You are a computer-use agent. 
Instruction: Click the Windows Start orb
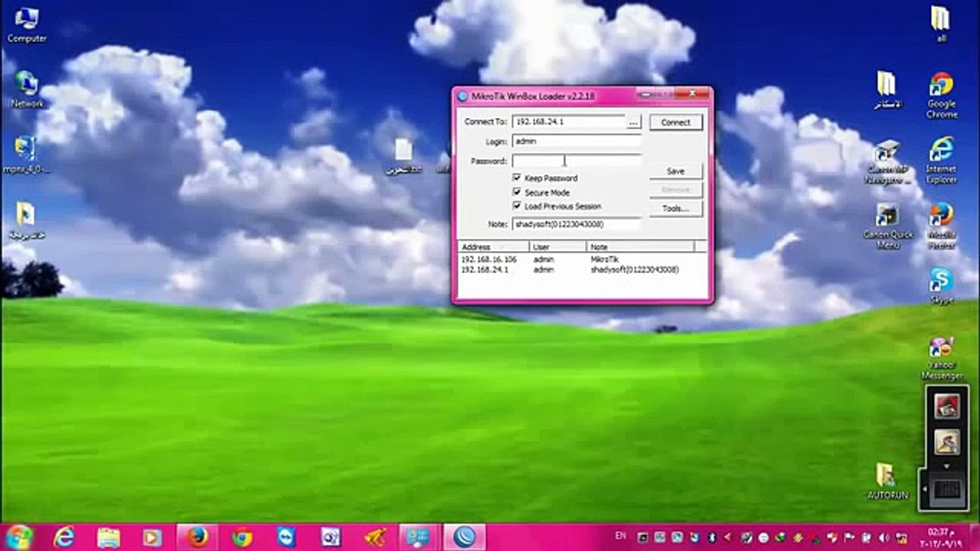tap(18, 537)
